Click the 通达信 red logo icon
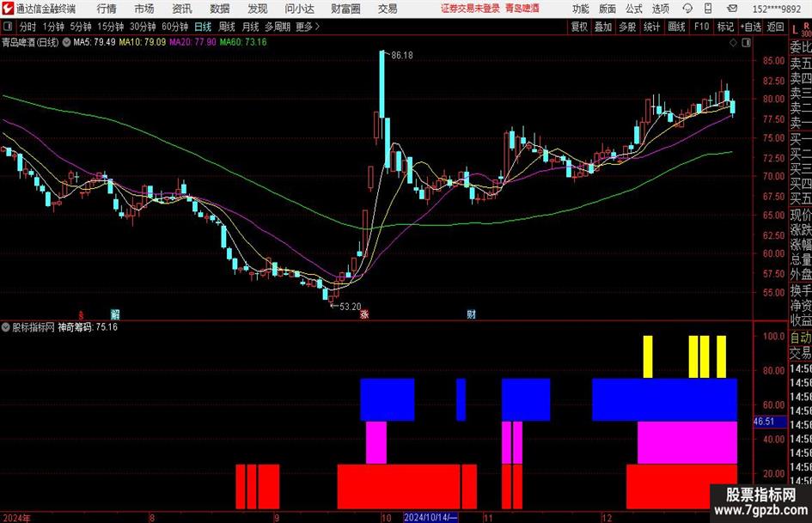The image size is (812, 523). [8, 9]
